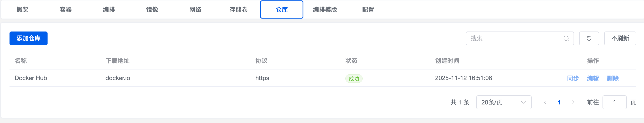Image resolution: width=644 pixels, height=123 pixels.
Task: Open the 20条/页 page size dropdown
Action: pyautogui.click(x=504, y=102)
